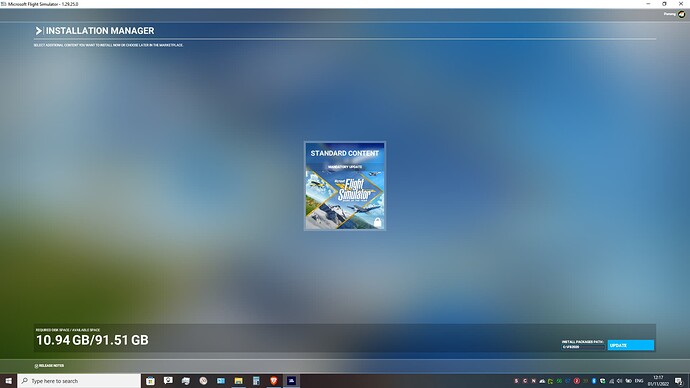The image size is (690, 388).
Task: Open the notification center icon
Action: pyautogui.click(x=679, y=381)
